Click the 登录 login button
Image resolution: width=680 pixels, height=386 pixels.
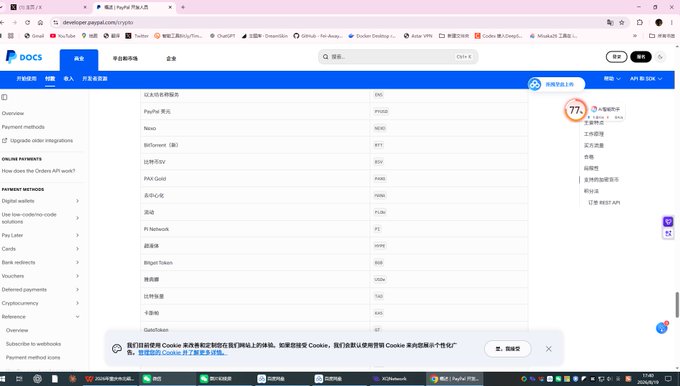point(616,57)
